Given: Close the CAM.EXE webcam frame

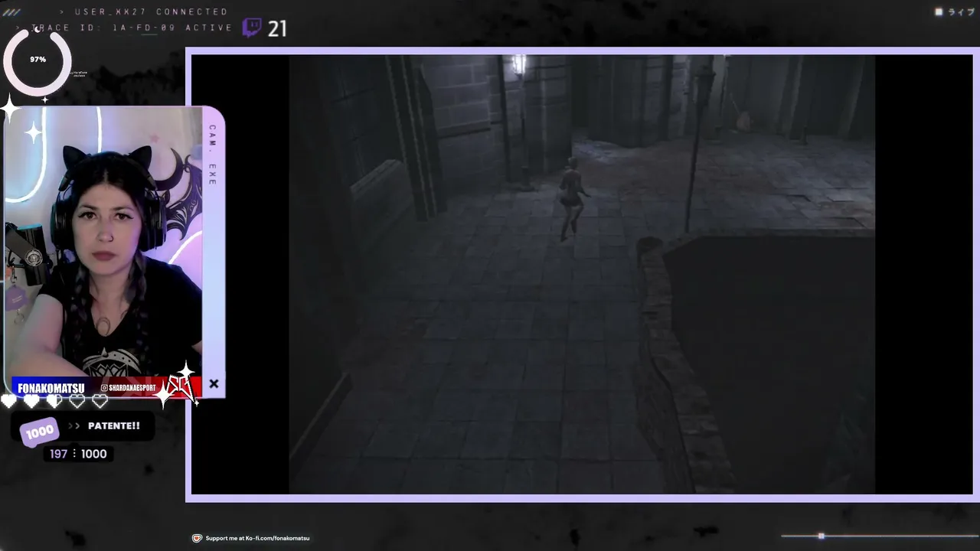Looking at the screenshot, I should pos(214,384).
